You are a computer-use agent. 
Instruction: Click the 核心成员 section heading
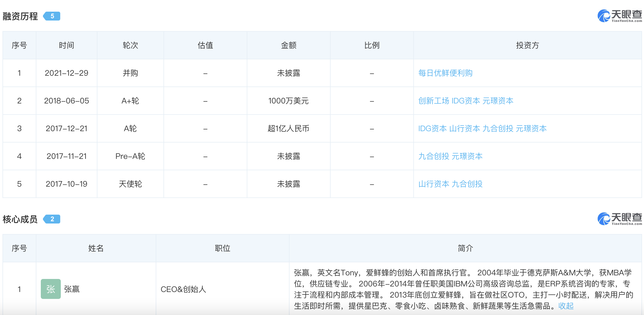20,219
